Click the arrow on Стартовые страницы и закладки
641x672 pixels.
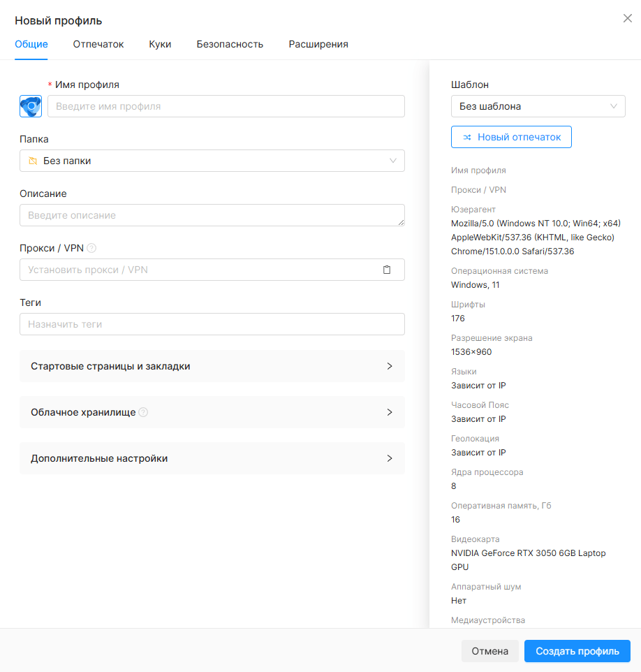tap(390, 367)
